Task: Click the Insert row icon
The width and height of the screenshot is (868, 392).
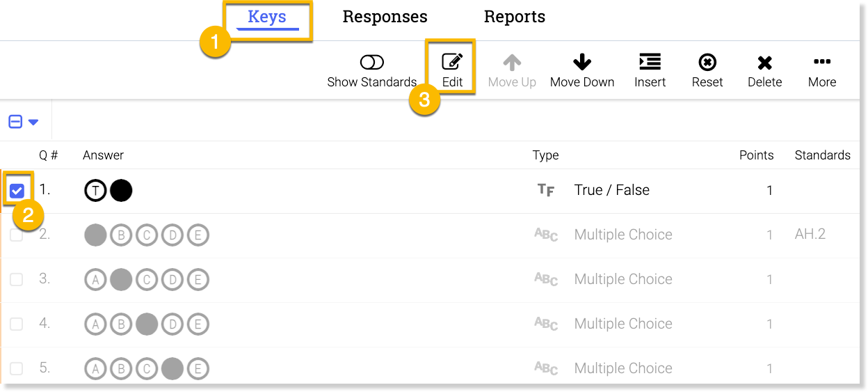Action: point(650,63)
